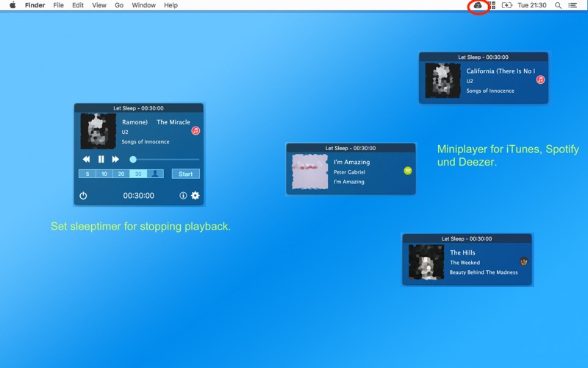
Task: Open the Edit menu
Action: tap(78, 5)
